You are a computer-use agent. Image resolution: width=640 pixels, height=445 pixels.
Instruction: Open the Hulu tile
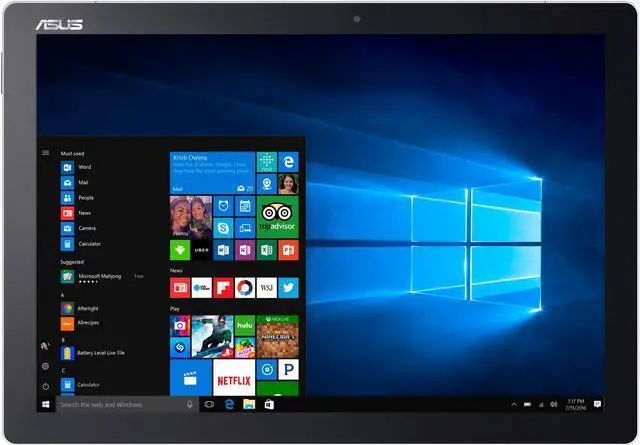(245, 325)
